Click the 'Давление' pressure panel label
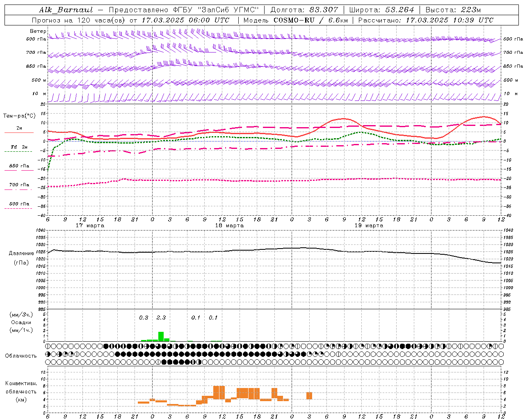 pyautogui.click(x=21, y=253)
